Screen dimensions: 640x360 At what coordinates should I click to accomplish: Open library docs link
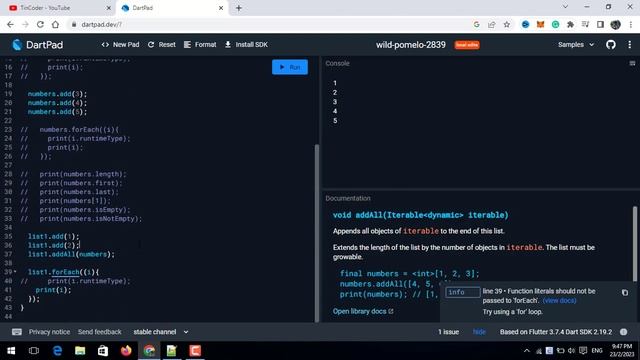coord(363,311)
